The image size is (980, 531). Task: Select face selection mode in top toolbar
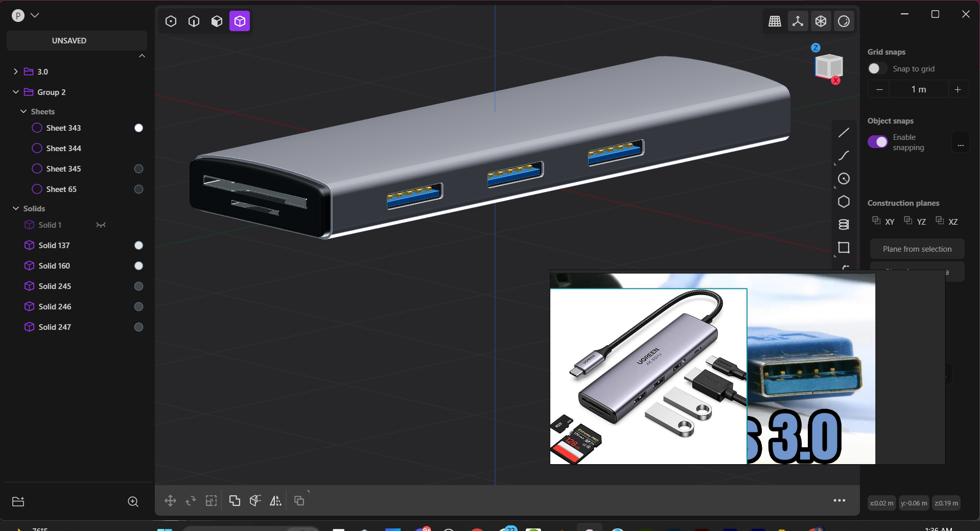click(x=217, y=21)
